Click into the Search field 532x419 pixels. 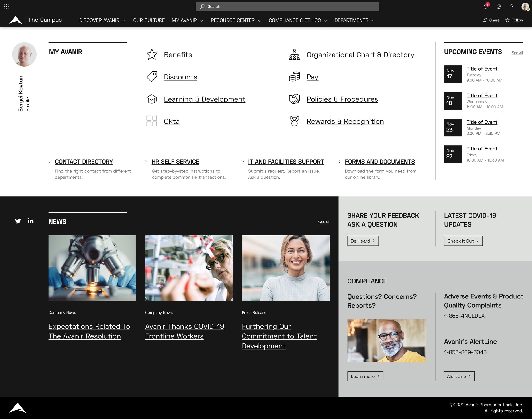(287, 7)
